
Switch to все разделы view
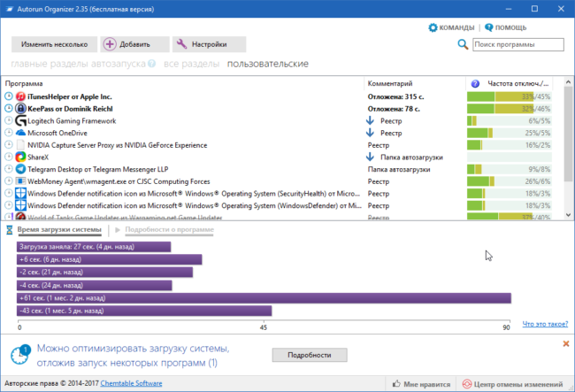click(191, 64)
